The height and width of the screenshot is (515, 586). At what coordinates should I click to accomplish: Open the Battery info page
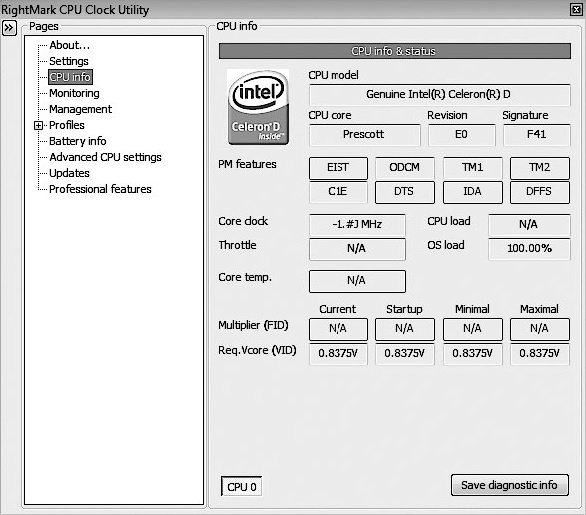tap(78, 141)
